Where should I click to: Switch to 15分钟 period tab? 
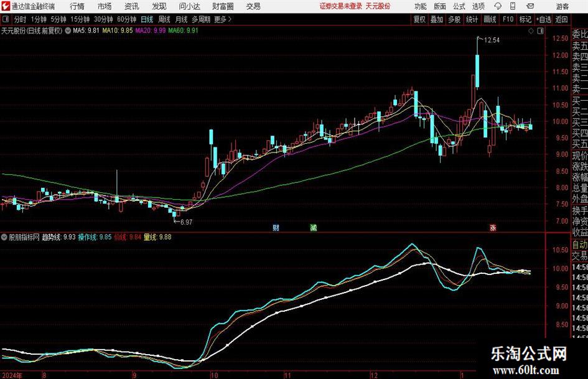tap(80, 19)
